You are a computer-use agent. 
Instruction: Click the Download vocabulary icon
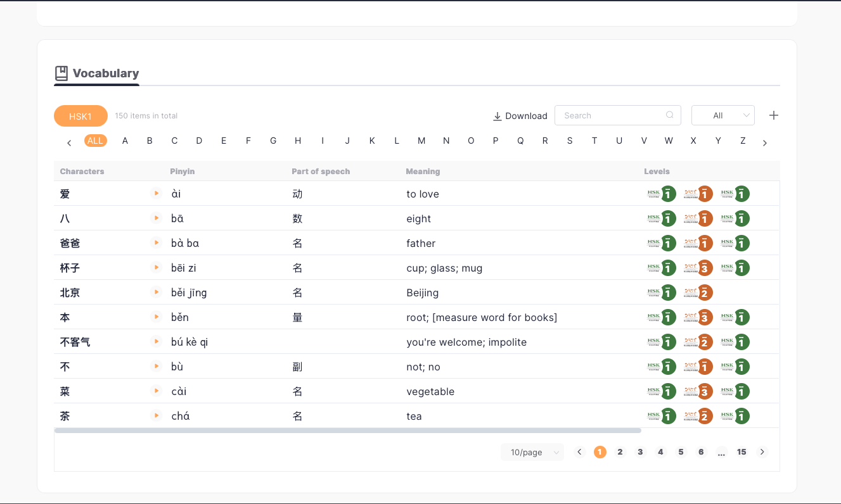pyautogui.click(x=498, y=116)
